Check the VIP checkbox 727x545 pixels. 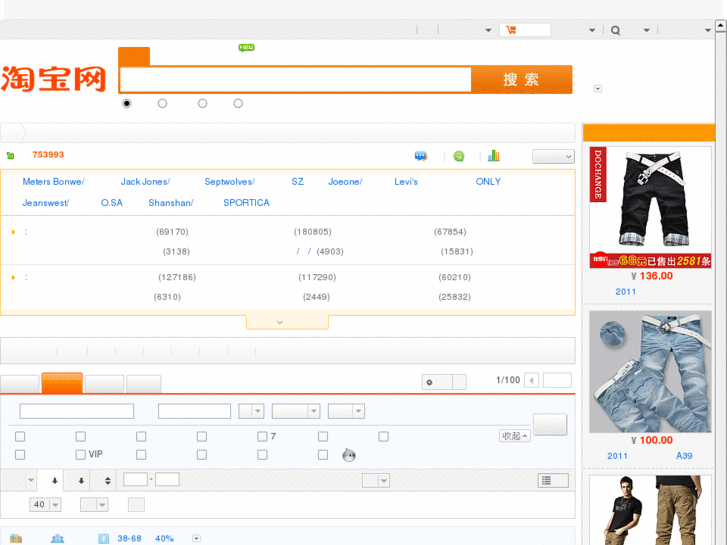(81, 455)
